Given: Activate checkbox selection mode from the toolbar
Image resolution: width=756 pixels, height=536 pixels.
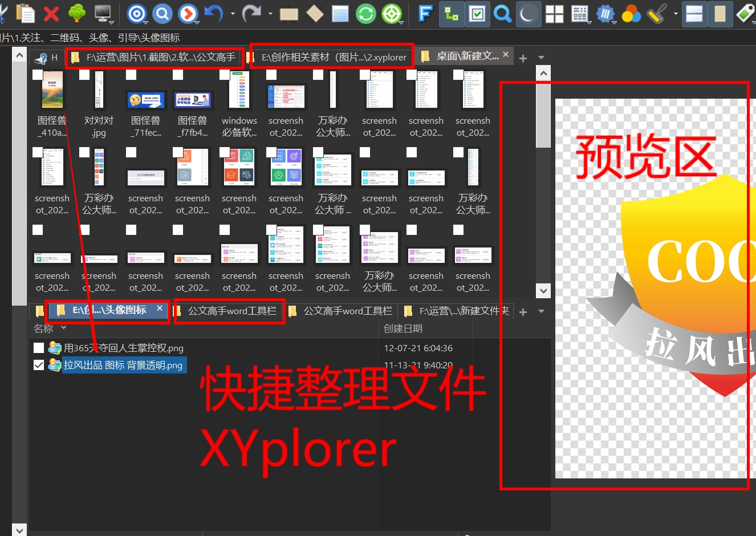Looking at the screenshot, I should [477, 14].
